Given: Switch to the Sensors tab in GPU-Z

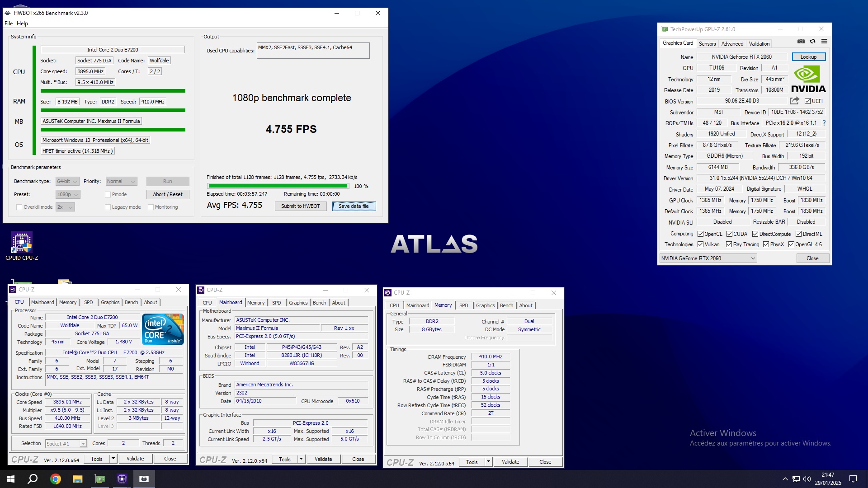Looking at the screenshot, I should 707,44.
